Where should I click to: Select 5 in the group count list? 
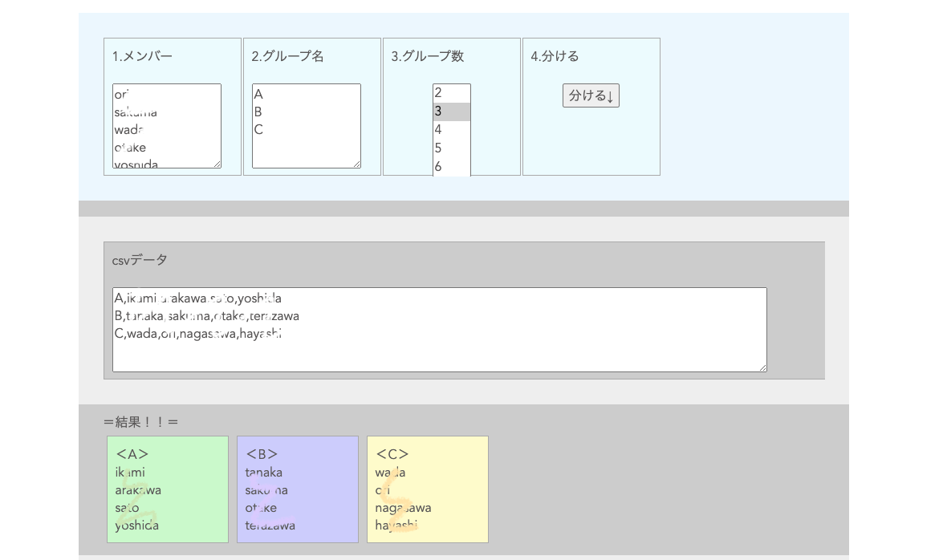tap(452, 148)
